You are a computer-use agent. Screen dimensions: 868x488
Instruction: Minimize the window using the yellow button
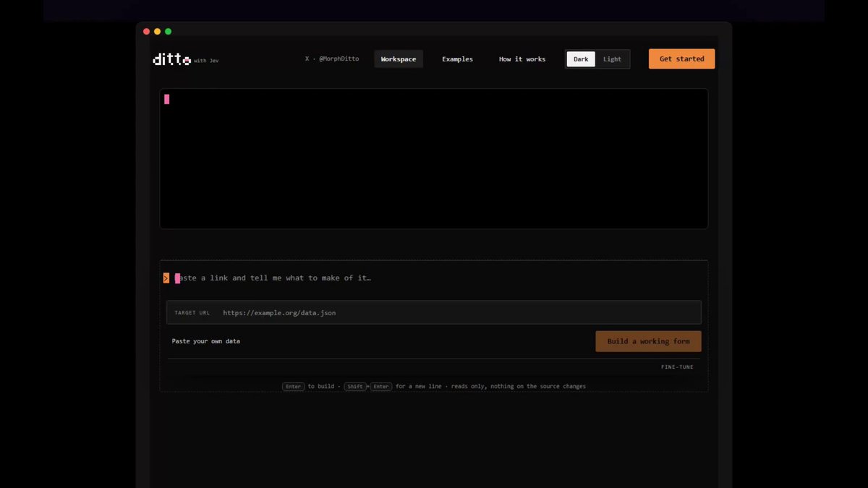click(157, 32)
